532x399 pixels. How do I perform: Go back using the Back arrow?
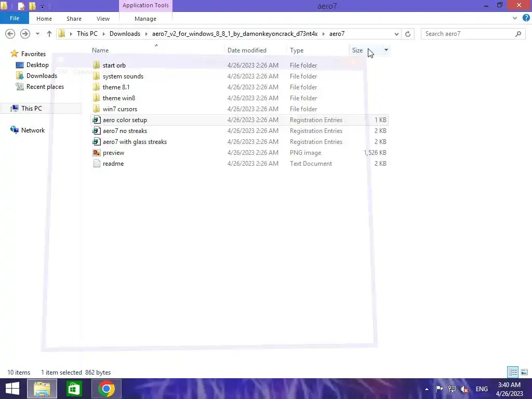[x=10, y=34]
